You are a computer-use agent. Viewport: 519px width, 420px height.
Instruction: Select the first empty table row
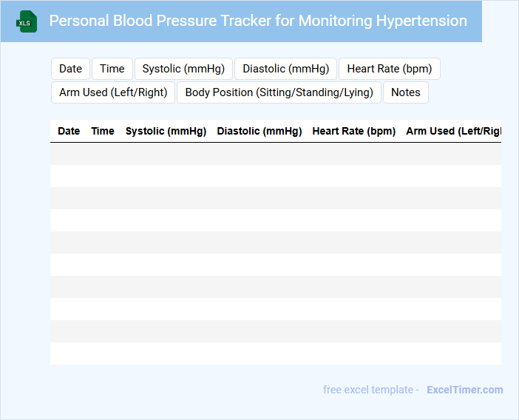tap(275, 154)
